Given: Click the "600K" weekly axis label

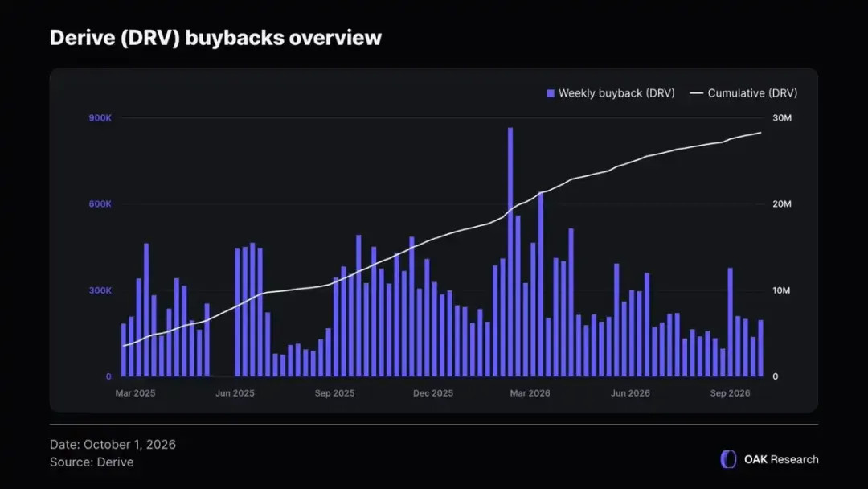Looking at the screenshot, I should [100, 203].
